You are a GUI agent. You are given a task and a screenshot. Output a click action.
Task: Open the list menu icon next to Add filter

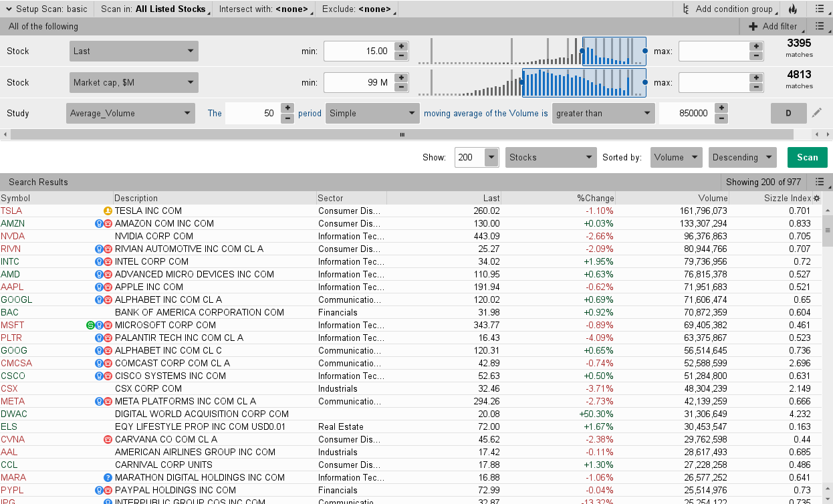[x=820, y=26]
